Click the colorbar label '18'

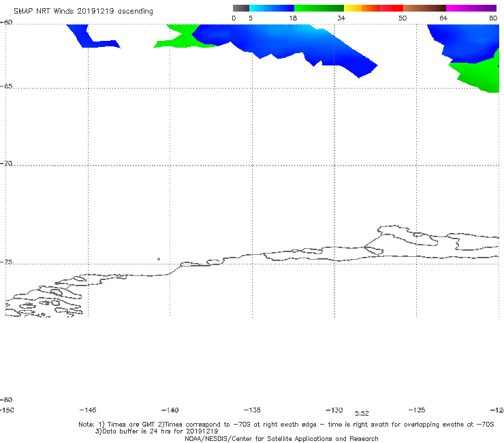click(293, 18)
